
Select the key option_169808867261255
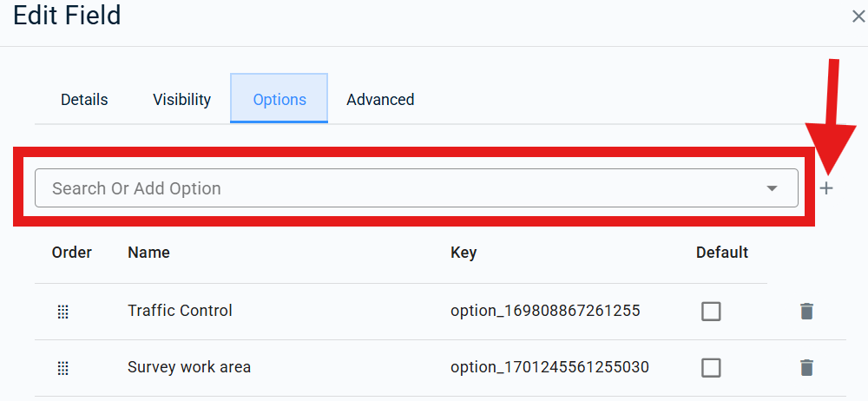coord(545,311)
